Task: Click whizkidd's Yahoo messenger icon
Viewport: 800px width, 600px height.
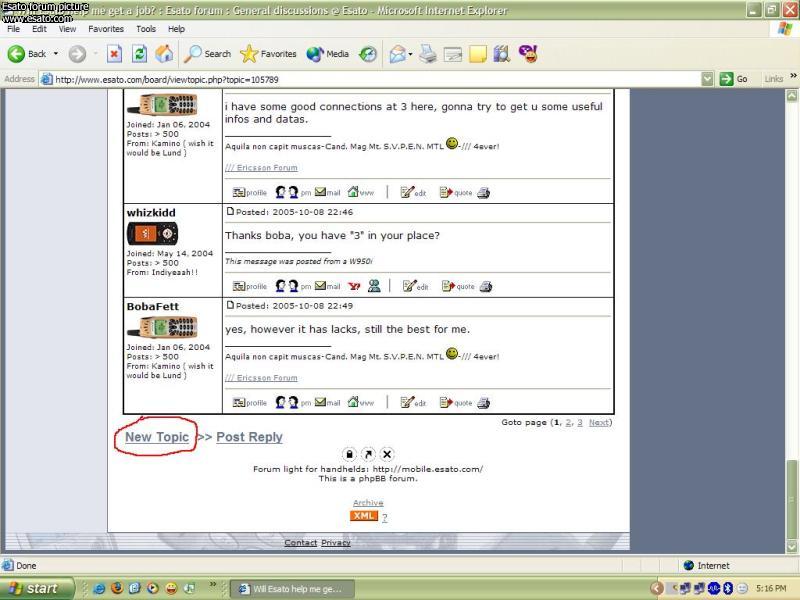Action: [x=354, y=286]
